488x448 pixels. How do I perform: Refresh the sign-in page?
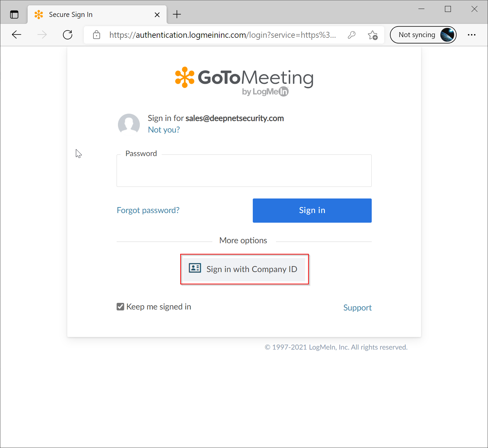point(68,35)
